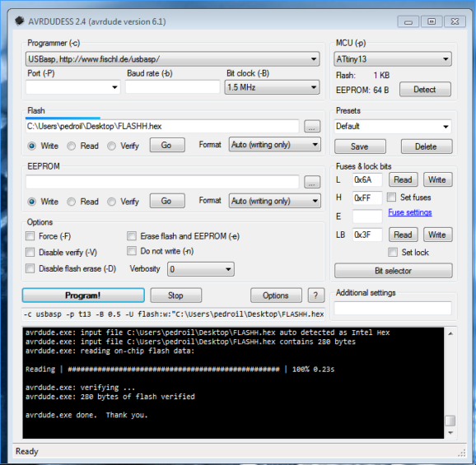Click console scrollbar up arrow
Image resolution: width=476 pixels, height=465 pixels.
click(450, 333)
